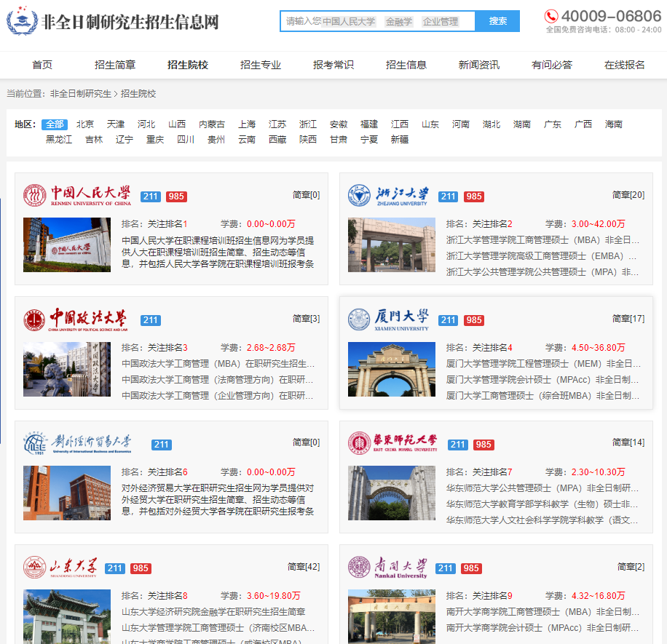Click 企业管理 suggested search keyword
This screenshot has width=667, height=644.
[x=441, y=22]
